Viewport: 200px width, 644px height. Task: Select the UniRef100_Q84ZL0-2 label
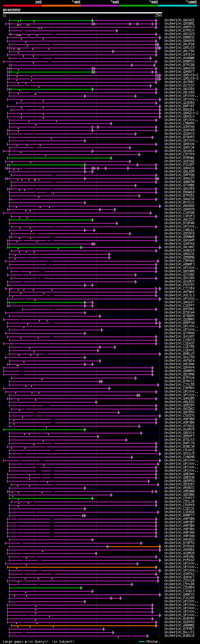tap(181, 113)
